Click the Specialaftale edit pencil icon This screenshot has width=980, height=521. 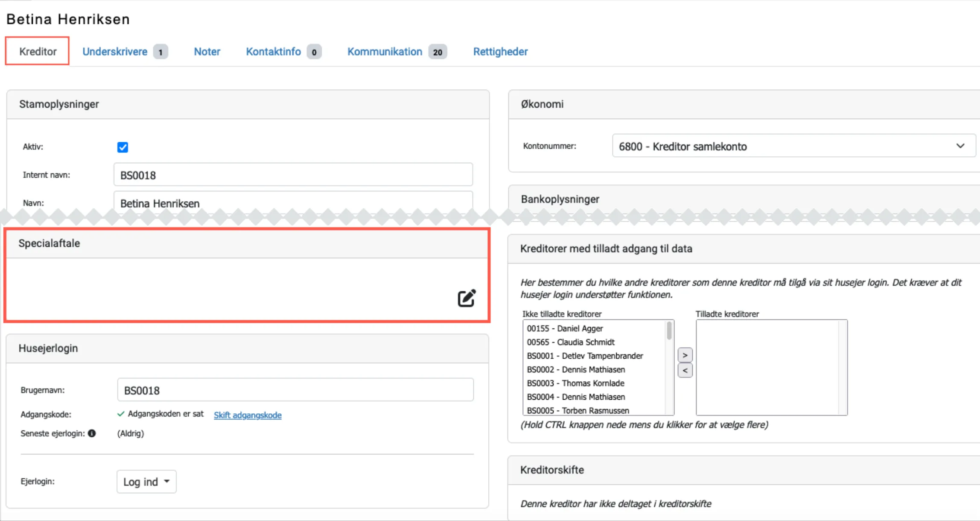466,298
